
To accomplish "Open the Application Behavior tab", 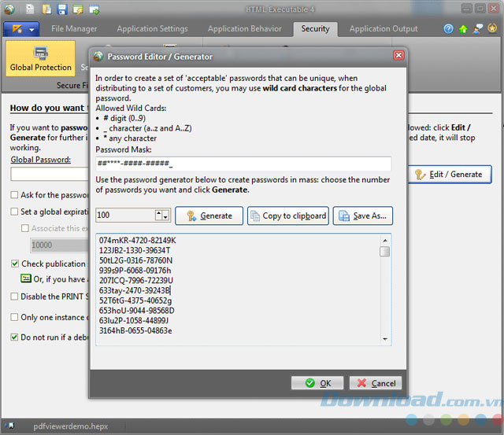I will click(245, 29).
